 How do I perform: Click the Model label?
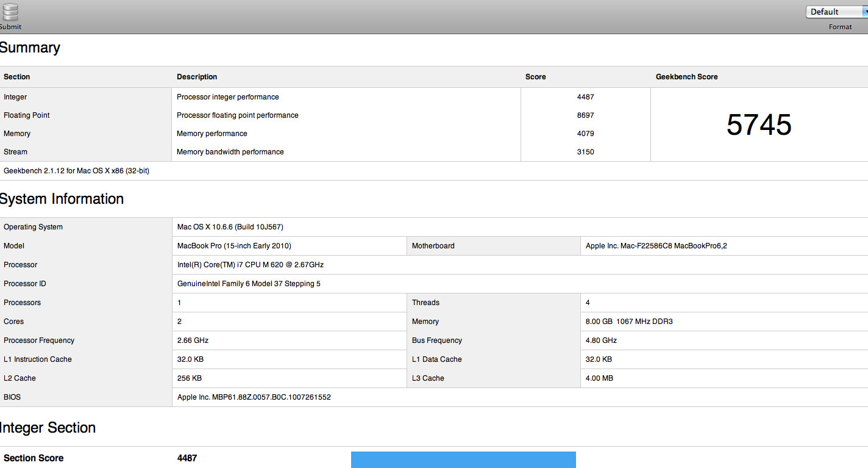tap(14, 246)
